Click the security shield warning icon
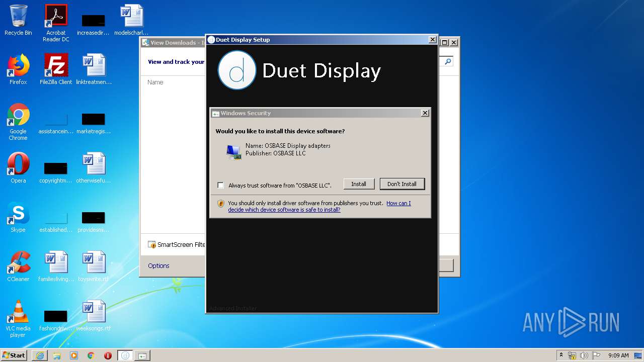Viewport: 644px width, 362px height. click(220, 204)
